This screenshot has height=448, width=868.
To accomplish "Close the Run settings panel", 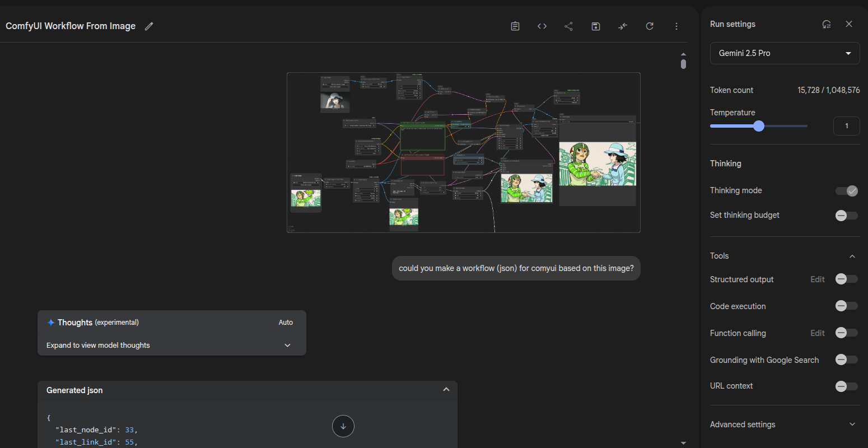I will [849, 24].
